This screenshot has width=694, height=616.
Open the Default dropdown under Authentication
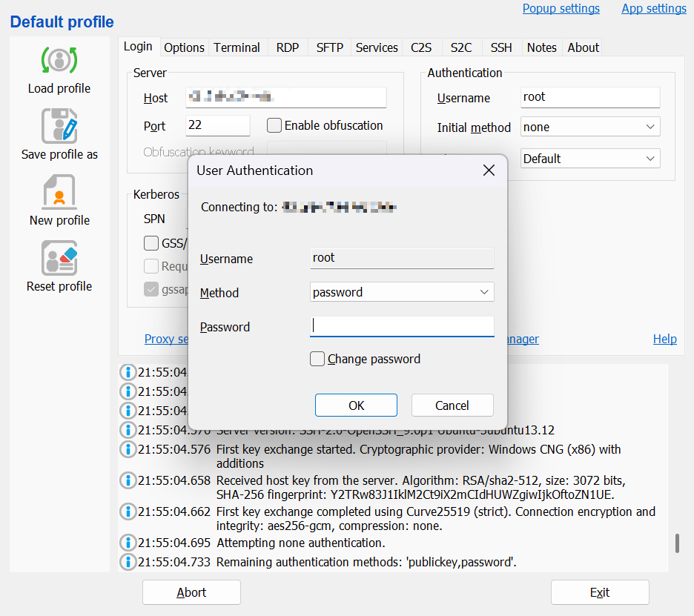tap(590, 159)
